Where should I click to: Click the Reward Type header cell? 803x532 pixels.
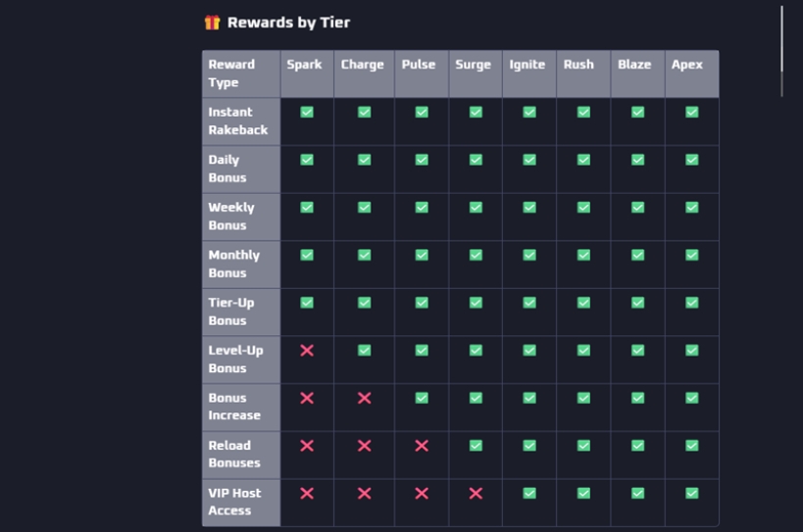240,73
